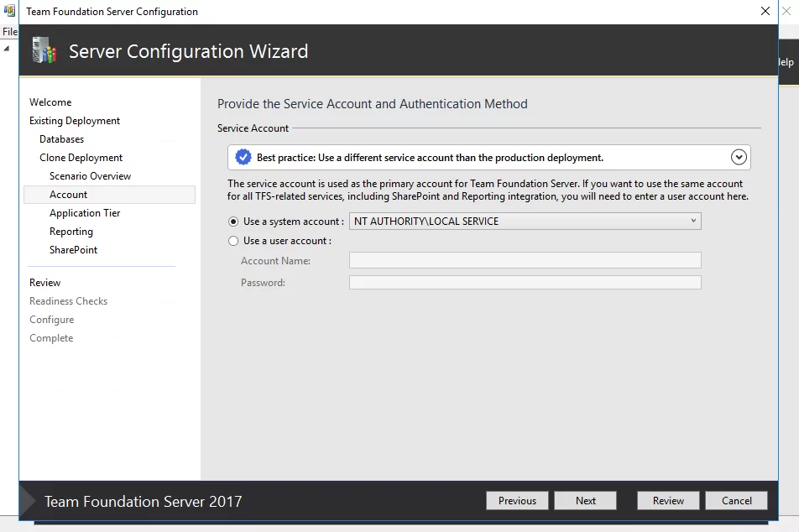799x532 pixels.
Task: Expand the best practice chevron
Action: tap(739, 157)
